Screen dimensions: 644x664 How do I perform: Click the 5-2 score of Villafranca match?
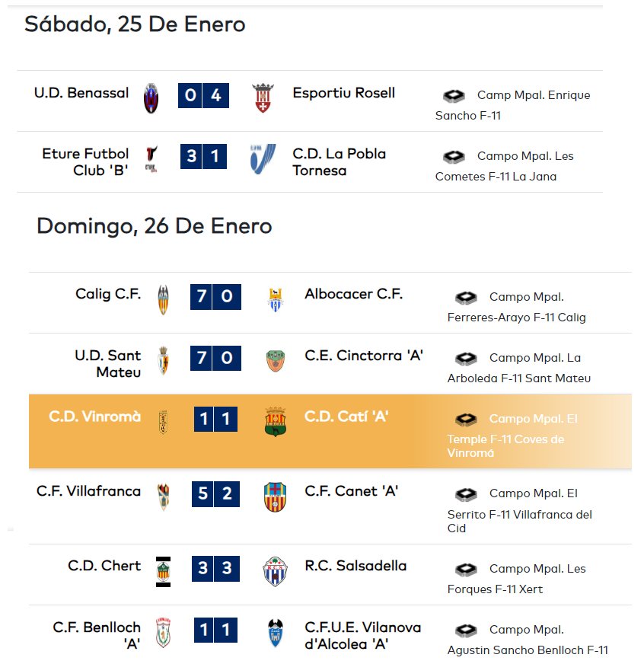pos(215,493)
